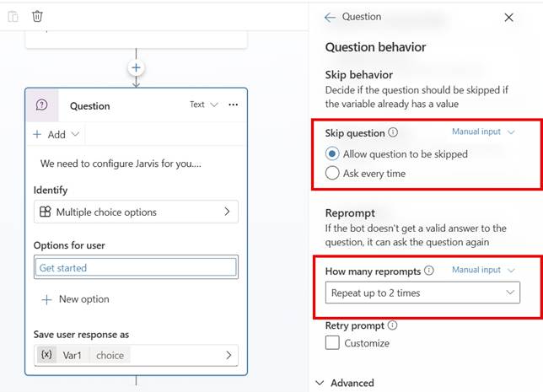Open Multiple choice options identify selector
The image size is (543, 392).
point(136,212)
